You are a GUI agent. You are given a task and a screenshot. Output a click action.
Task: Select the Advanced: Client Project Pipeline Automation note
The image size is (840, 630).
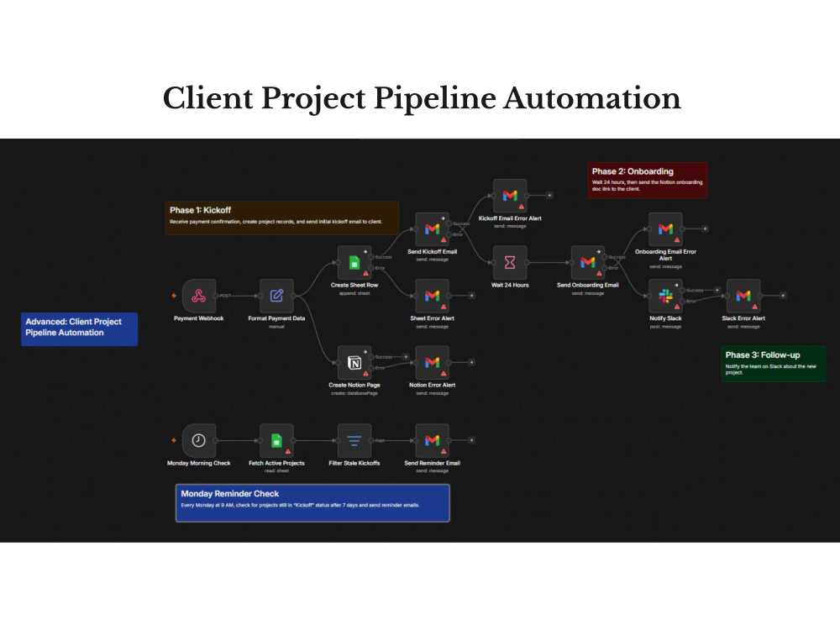click(x=79, y=329)
